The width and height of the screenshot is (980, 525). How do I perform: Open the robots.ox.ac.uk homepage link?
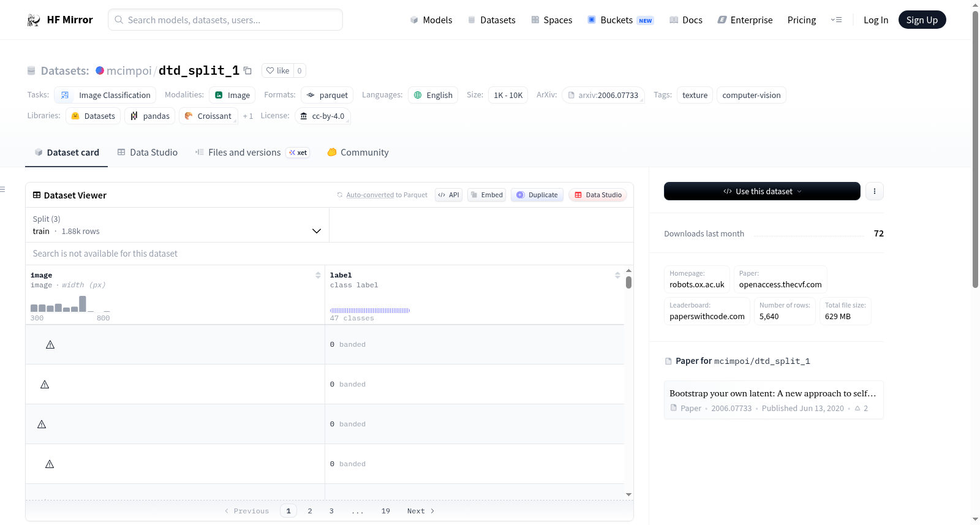697,284
